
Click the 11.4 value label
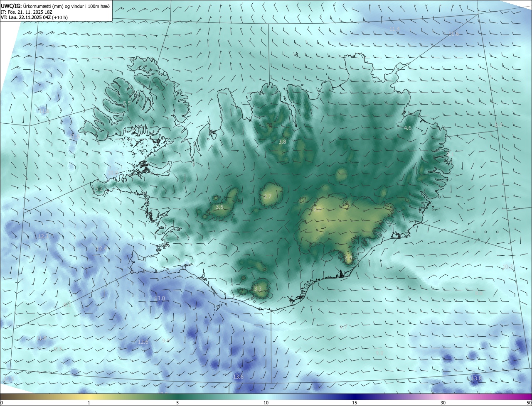[394, 29]
